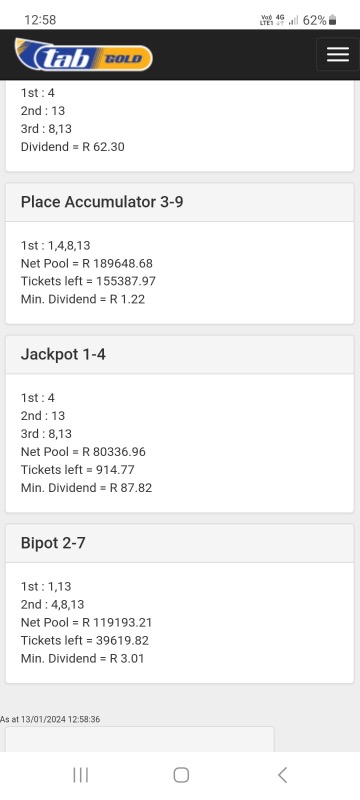360x800 pixels.
Task: Tap the empty panel below timestamp
Action: click(x=140, y=739)
